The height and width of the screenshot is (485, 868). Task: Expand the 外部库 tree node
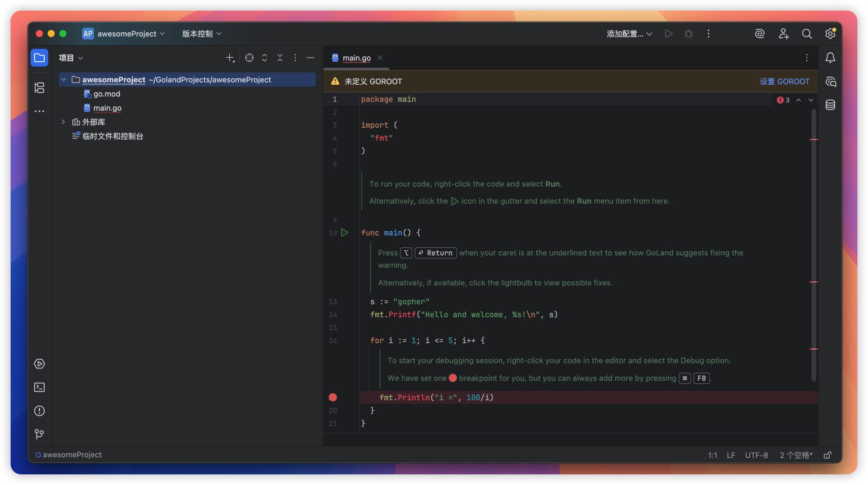pyautogui.click(x=64, y=122)
